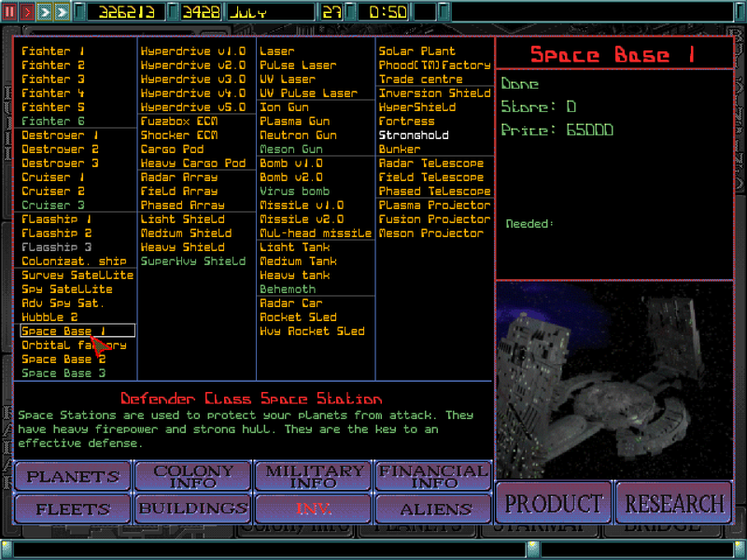Select the single-arrow game speed icon

pos(27,11)
